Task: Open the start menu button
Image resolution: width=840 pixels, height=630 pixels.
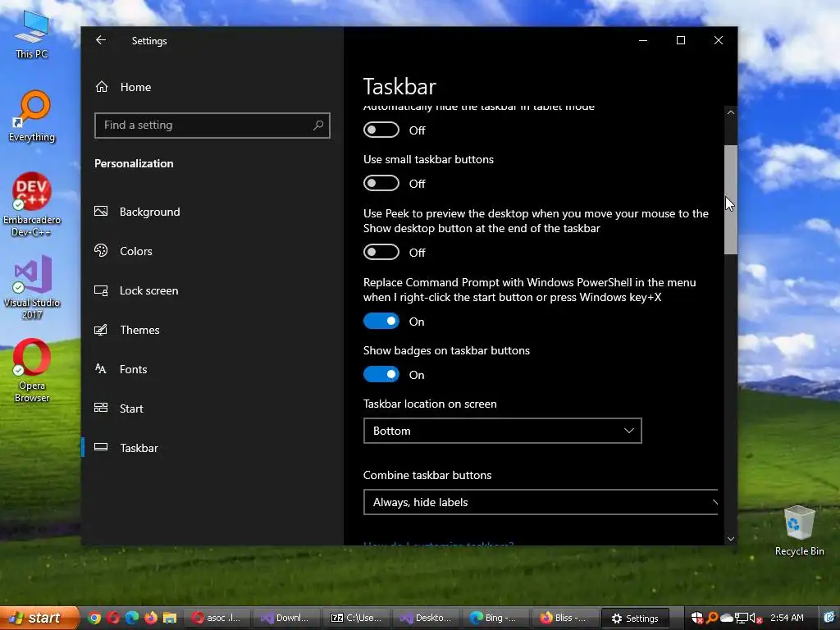Action: click(x=39, y=619)
